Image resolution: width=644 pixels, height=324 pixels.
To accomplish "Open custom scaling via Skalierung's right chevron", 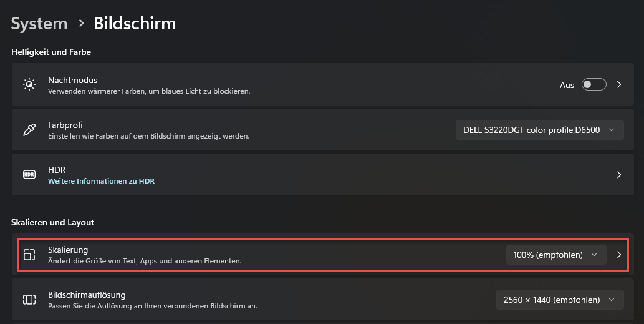I will tap(619, 255).
